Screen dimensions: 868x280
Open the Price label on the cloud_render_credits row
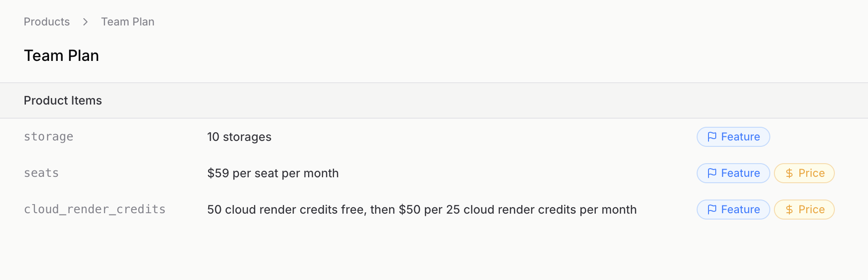coord(811,210)
